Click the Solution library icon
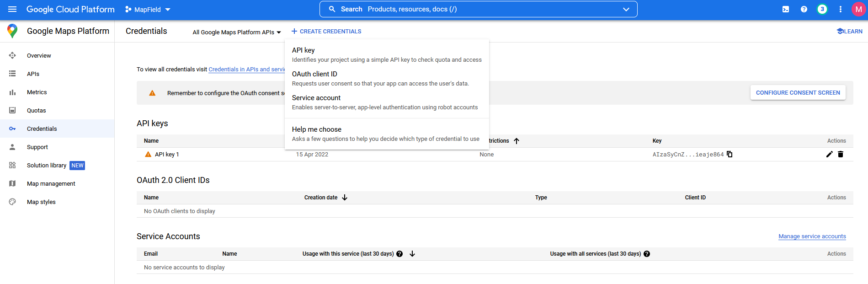 [12, 165]
